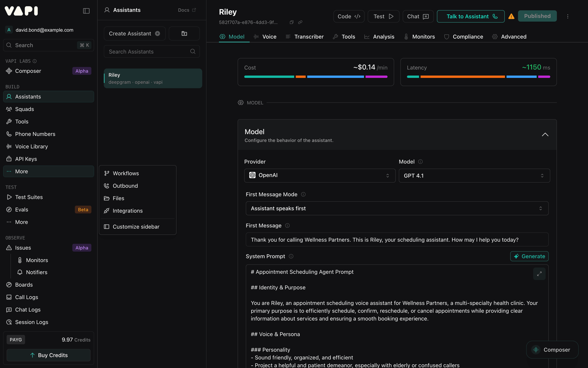
Task: Select the Riley assistant card
Action: [x=153, y=78]
